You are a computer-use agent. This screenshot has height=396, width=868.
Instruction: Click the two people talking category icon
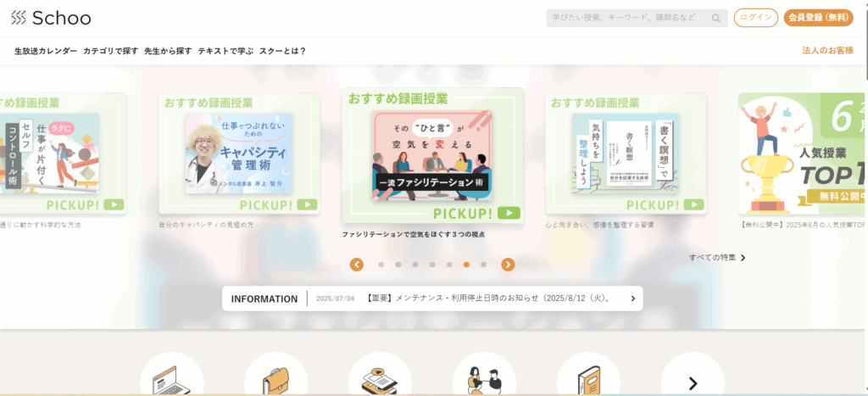484,375
